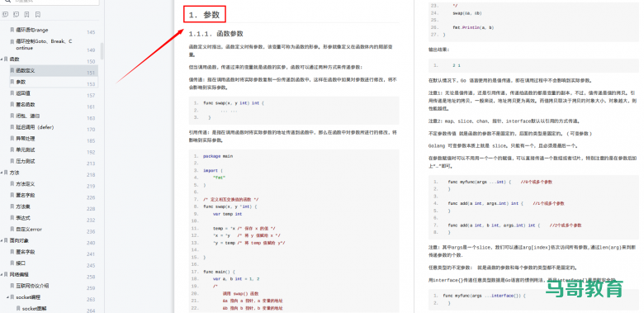Click the fourth bookmark toolbar icon (delete bookmark)

tap(37, 14)
